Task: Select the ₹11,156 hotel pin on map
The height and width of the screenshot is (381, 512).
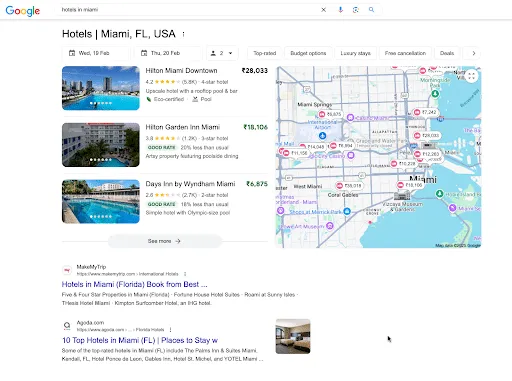Action: click(x=295, y=153)
